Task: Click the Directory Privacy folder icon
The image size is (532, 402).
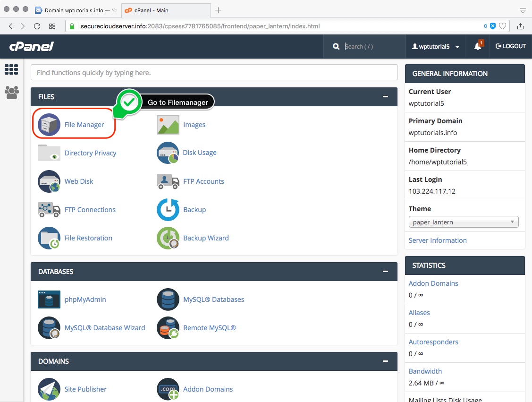Action: pyautogui.click(x=49, y=153)
